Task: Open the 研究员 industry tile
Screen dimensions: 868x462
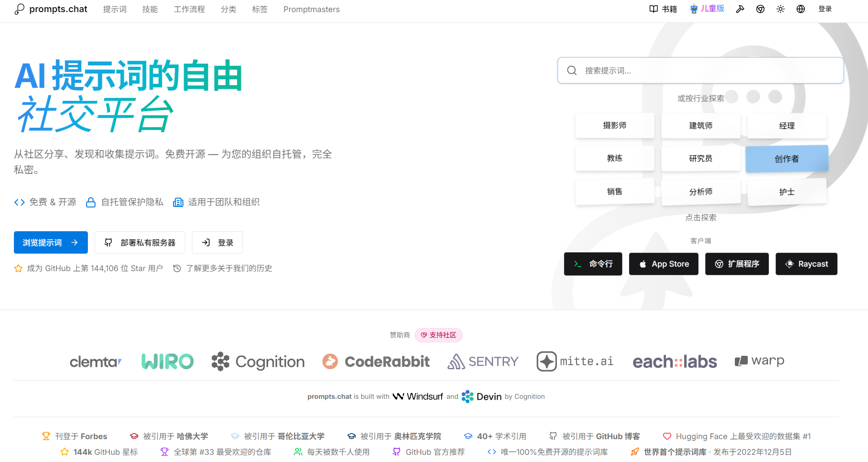Action: click(x=701, y=158)
